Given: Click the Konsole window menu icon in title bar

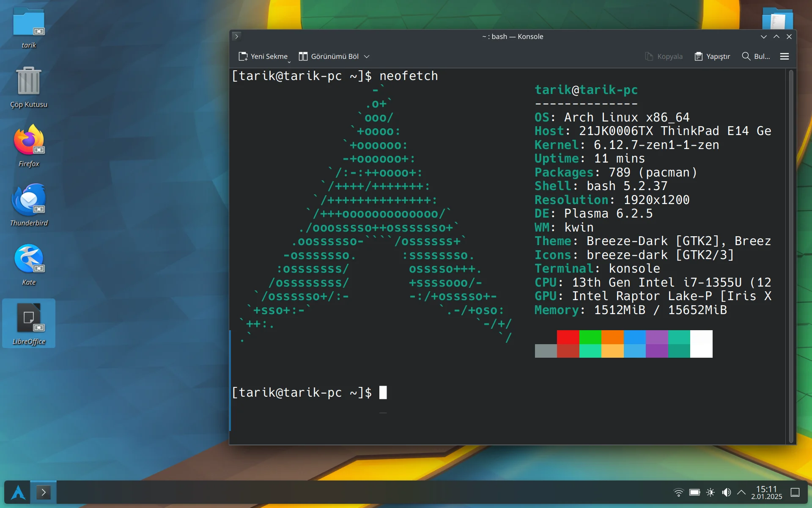Looking at the screenshot, I should point(237,36).
